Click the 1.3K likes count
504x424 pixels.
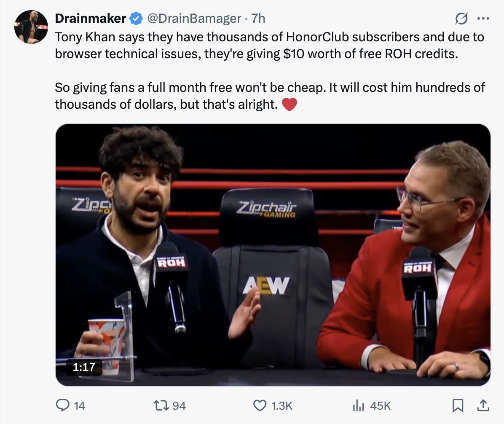click(281, 406)
